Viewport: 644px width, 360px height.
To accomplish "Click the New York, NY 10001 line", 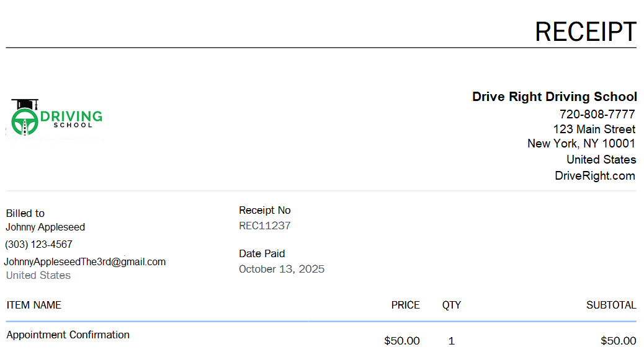I will coord(581,144).
